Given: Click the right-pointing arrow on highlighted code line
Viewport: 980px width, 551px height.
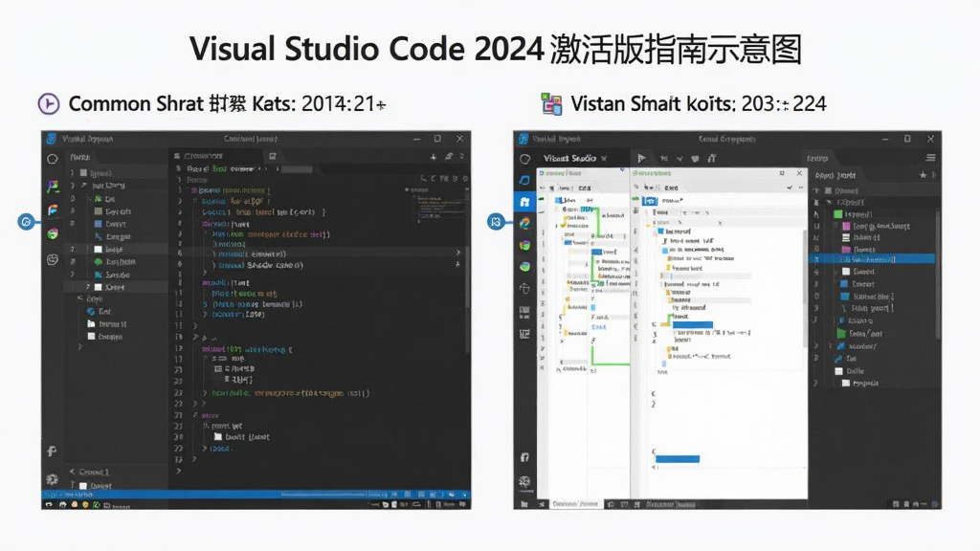Looking at the screenshot, I should point(458,253).
